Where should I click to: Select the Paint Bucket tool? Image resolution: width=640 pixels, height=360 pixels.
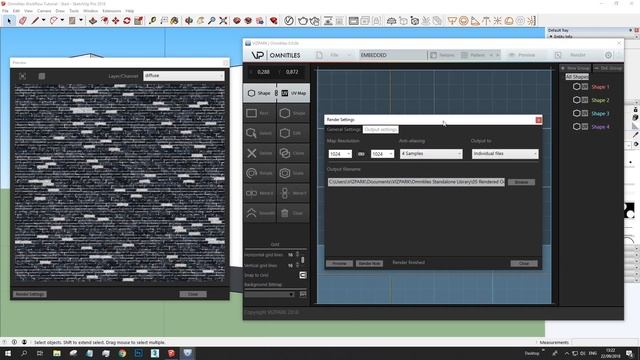pyautogui.click(x=175, y=20)
